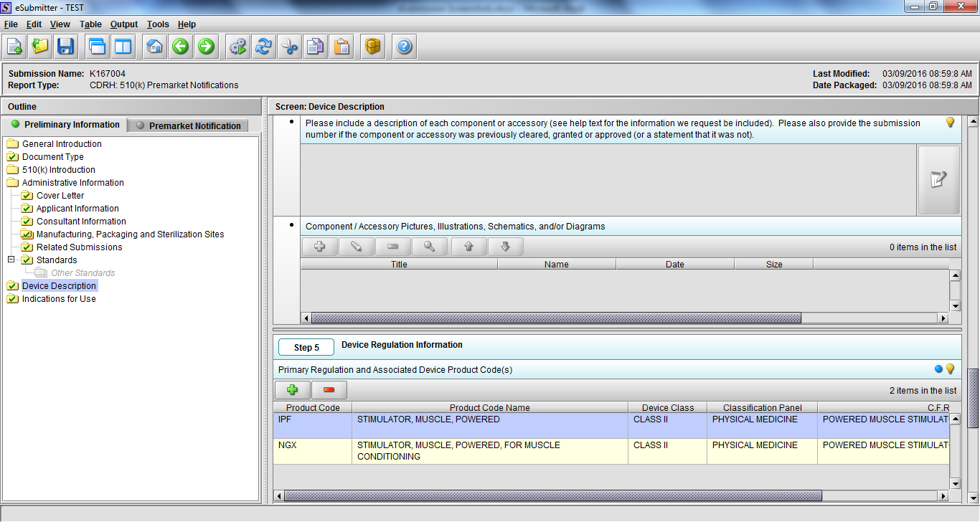Open the Tools menu

point(158,24)
